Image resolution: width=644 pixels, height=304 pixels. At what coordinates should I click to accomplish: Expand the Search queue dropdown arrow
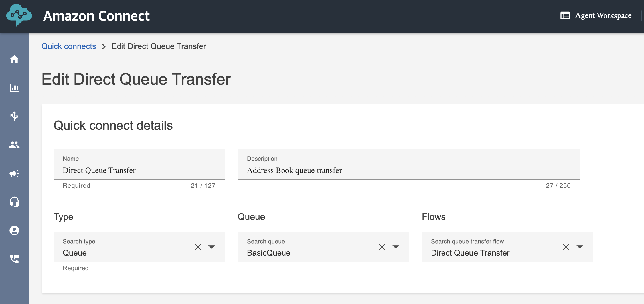point(396,247)
